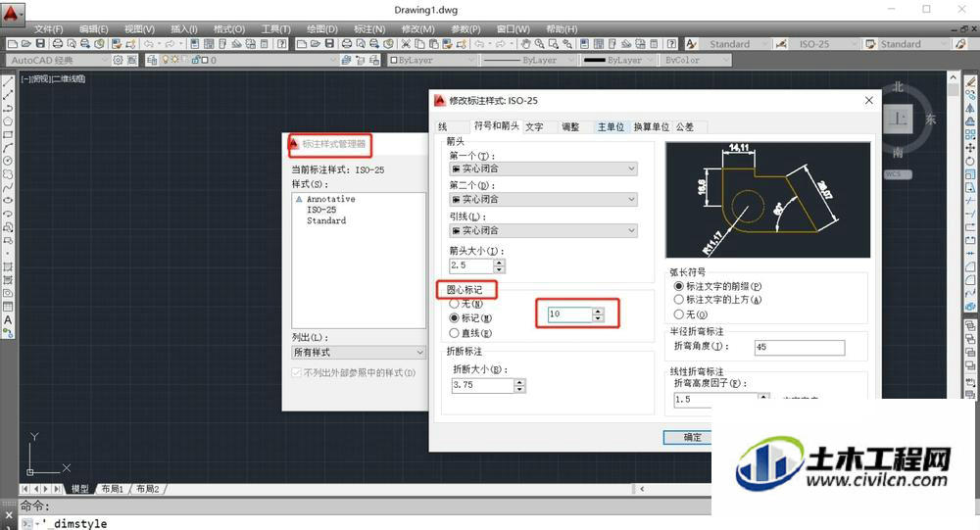The width and height of the screenshot is (980, 530).
Task: Select ISO-25 in the styles list
Action: click(321, 210)
